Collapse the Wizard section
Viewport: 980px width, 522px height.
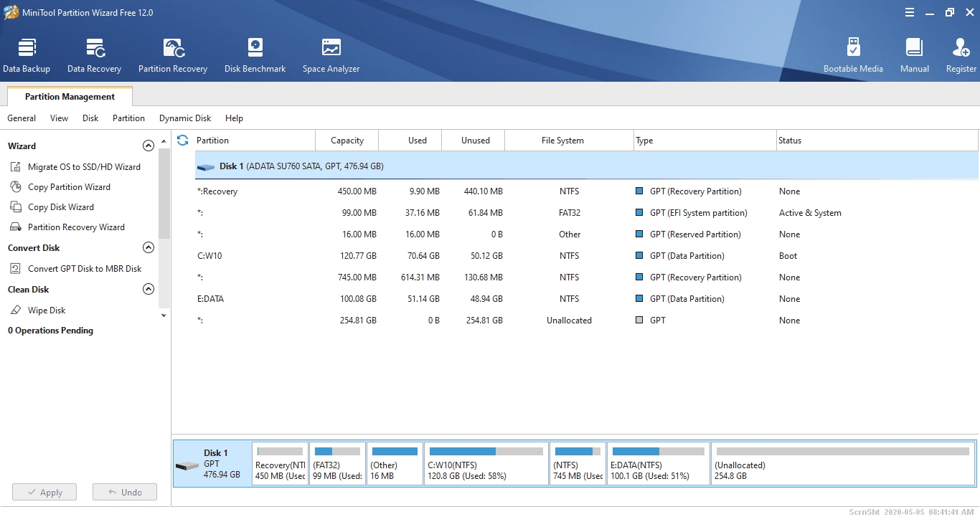(x=149, y=146)
